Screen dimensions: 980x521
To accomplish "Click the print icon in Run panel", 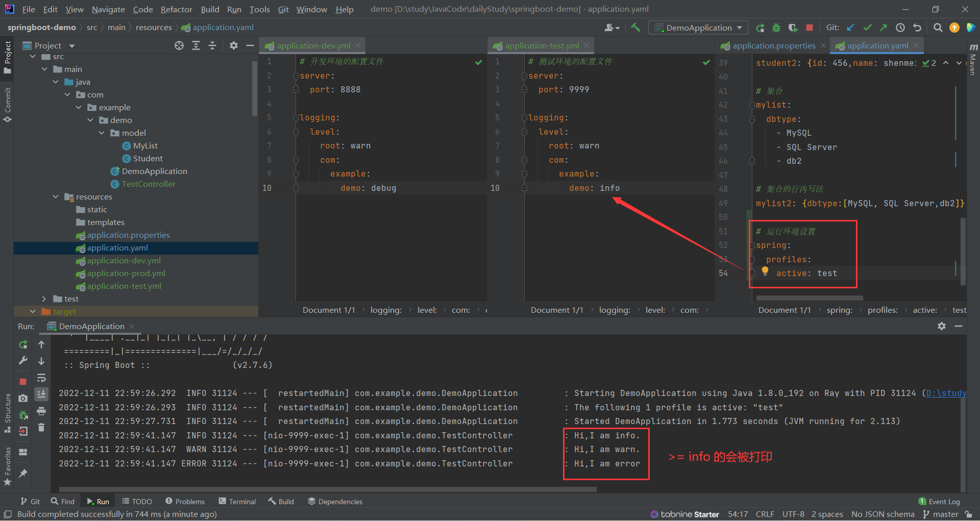I will (x=41, y=411).
